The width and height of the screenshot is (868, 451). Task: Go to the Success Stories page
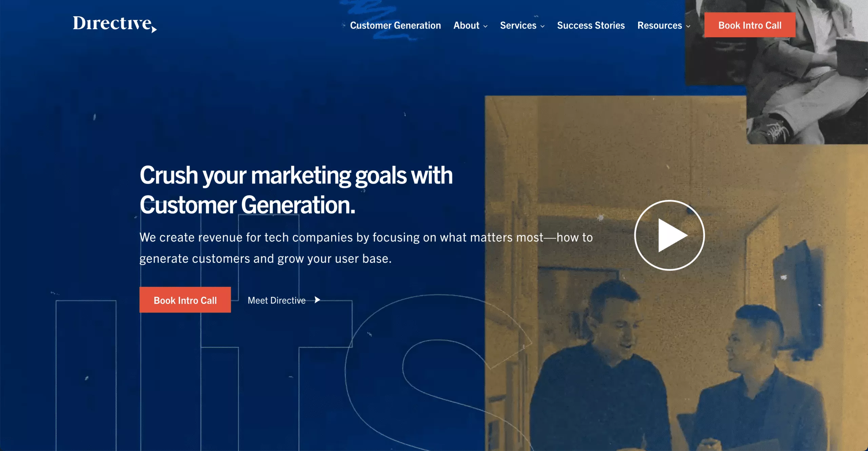(591, 25)
